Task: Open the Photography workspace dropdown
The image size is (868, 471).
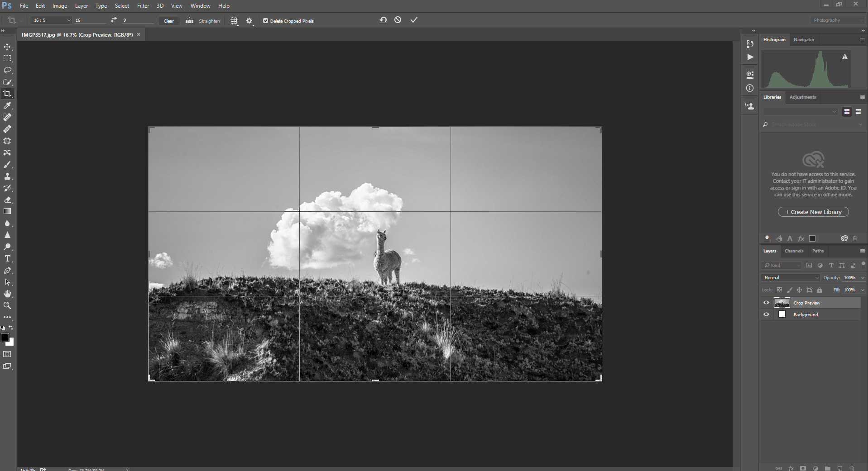Action: click(836, 20)
